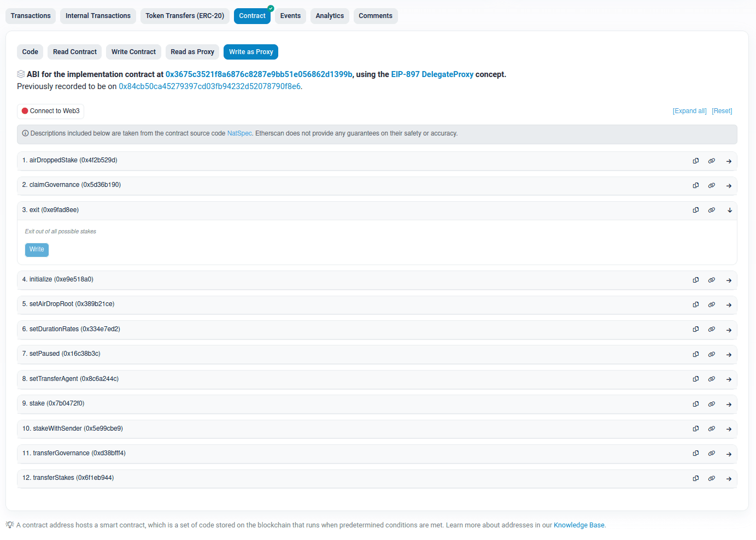Image resolution: width=756 pixels, height=540 pixels.
Task: Click permalink icon on stake row
Action: click(711, 404)
